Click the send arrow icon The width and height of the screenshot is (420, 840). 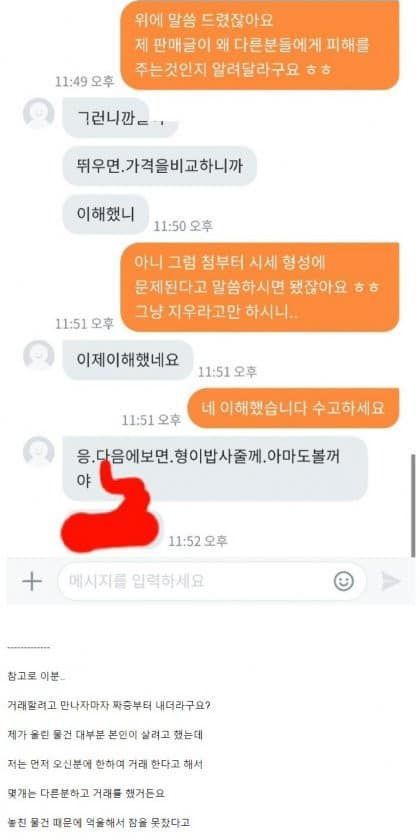[391, 581]
